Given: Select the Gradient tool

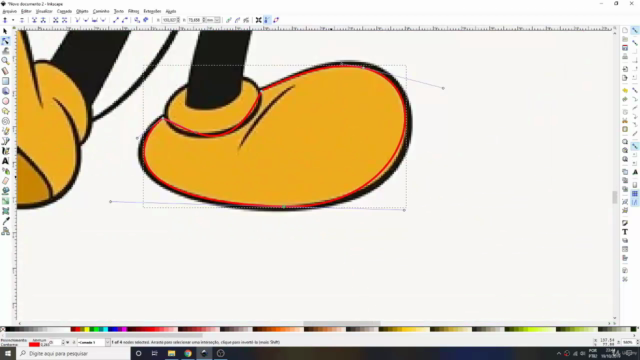Looking at the screenshot, I should (5, 201).
